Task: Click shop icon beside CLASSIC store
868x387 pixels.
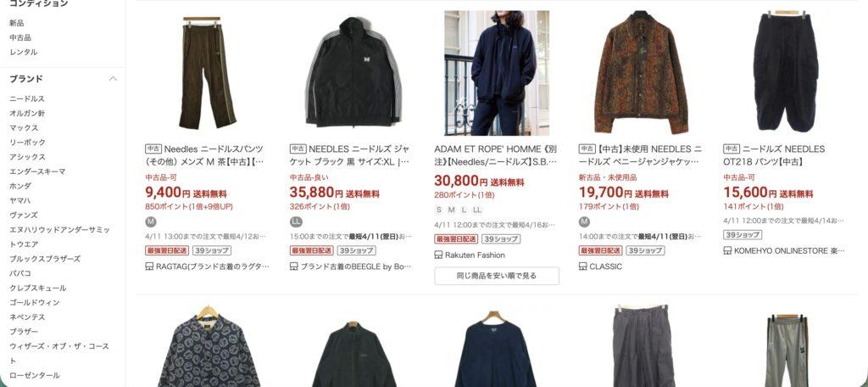Action: tap(583, 266)
